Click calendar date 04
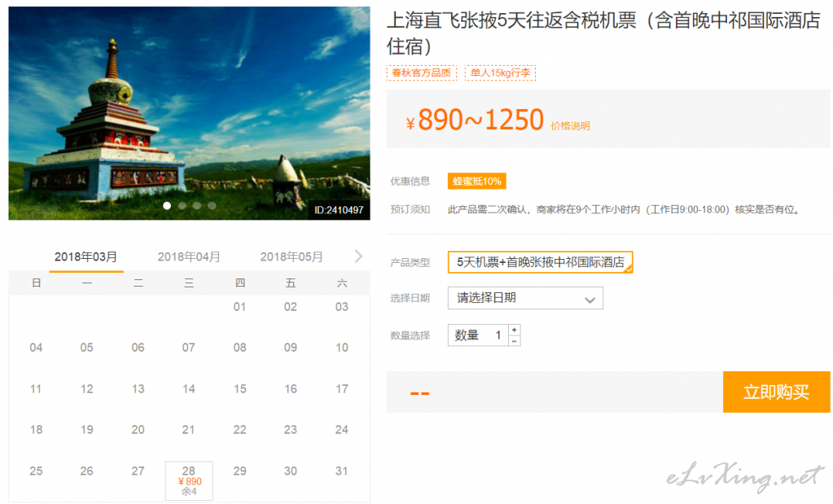 pos(36,348)
